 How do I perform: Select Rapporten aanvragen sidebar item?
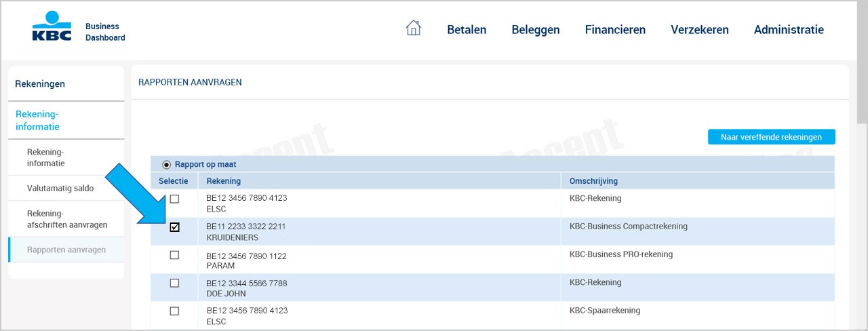pyautogui.click(x=66, y=250)
